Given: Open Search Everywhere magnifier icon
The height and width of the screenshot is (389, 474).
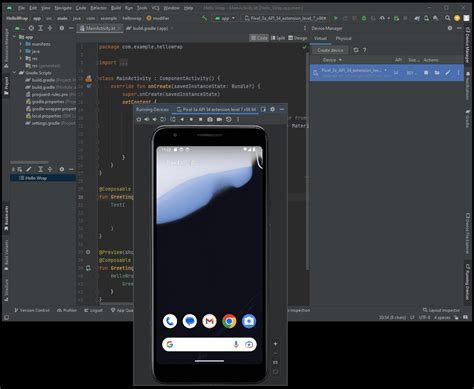Looking at the screenshot, I should [448, 18].
